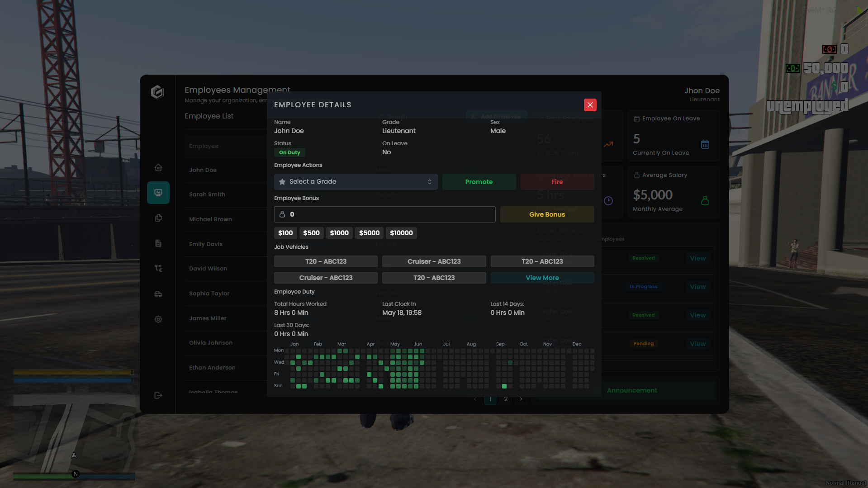Select Ethan Anderson in employee list
Screen dimensions: 868x488
pos(212,368)
